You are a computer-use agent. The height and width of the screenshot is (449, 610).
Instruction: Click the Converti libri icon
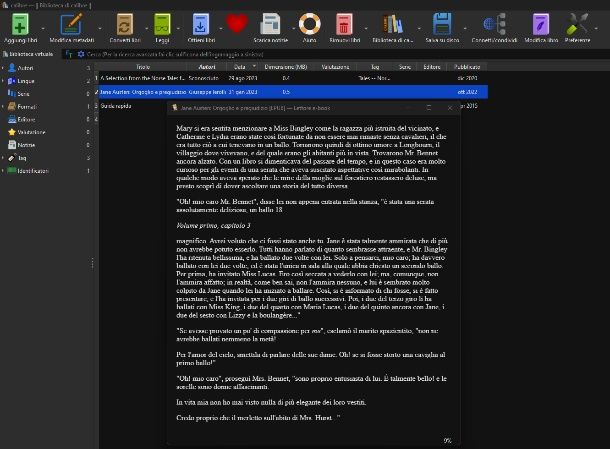(x=125, y=24)
